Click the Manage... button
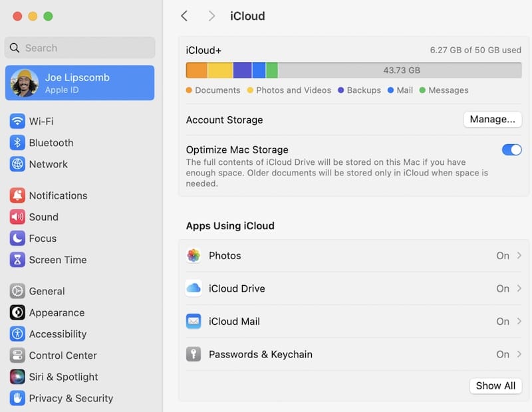Image resolution: width=532 pixels, height=412 pixels. pyautogui.click(x=492, y=120)
